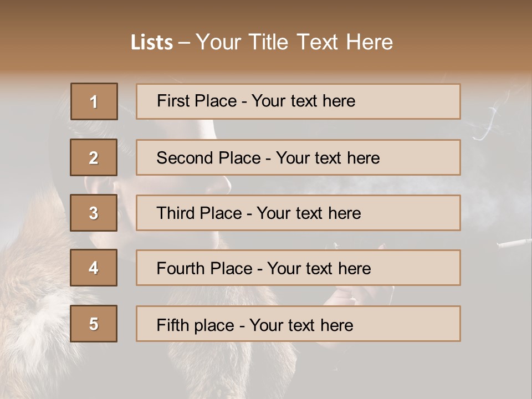Select the number 4 box

pos(94,268)
